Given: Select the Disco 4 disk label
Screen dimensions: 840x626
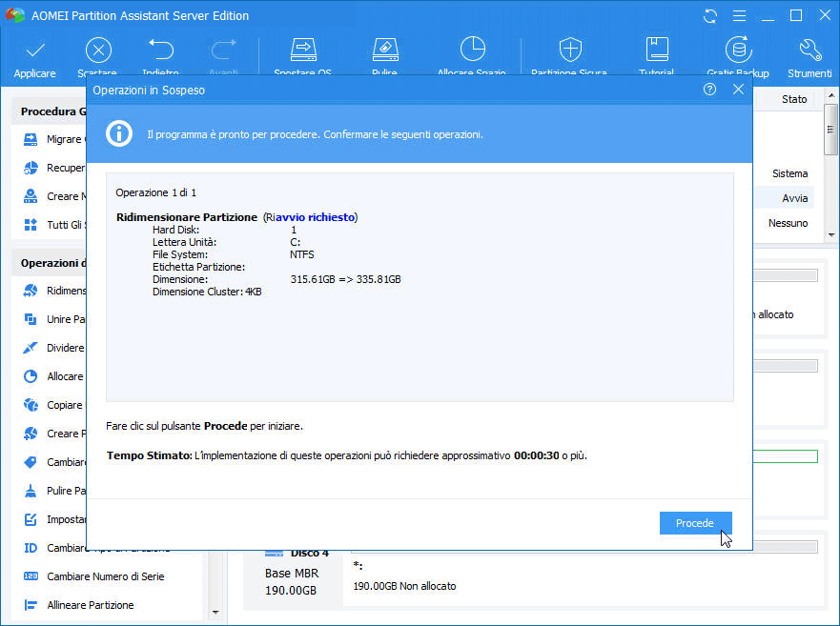Looking at the screenshot, I should (309, 554).
